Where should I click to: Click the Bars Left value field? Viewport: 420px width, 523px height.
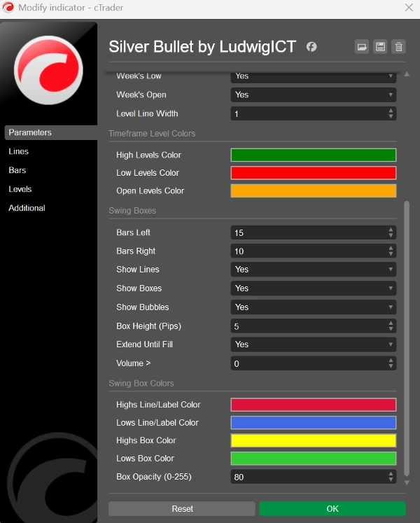coord(308,232)
